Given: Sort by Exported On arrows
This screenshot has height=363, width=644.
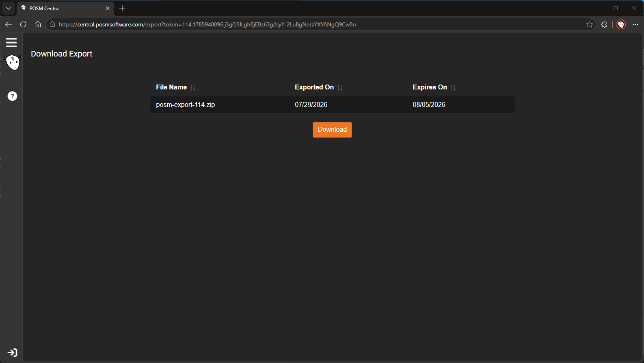Looking at the screenshot, I should (x=340, y=87).
